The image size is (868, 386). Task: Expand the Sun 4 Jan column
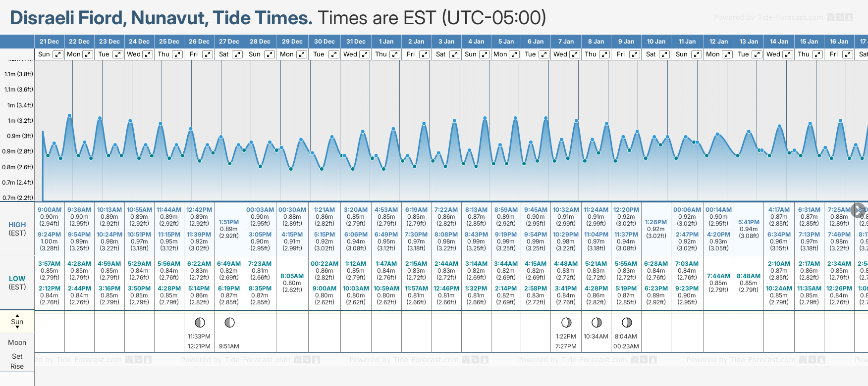(485, 54)
